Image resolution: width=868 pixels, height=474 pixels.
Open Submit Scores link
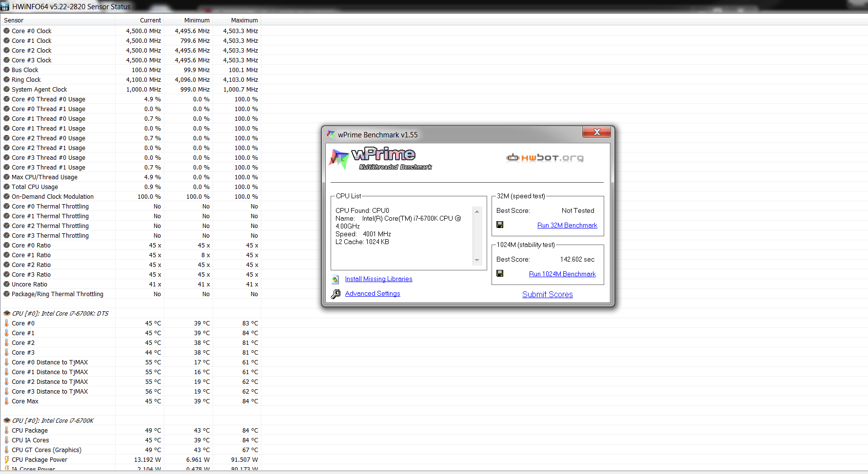pyautogui.click(x=547, y=294)
